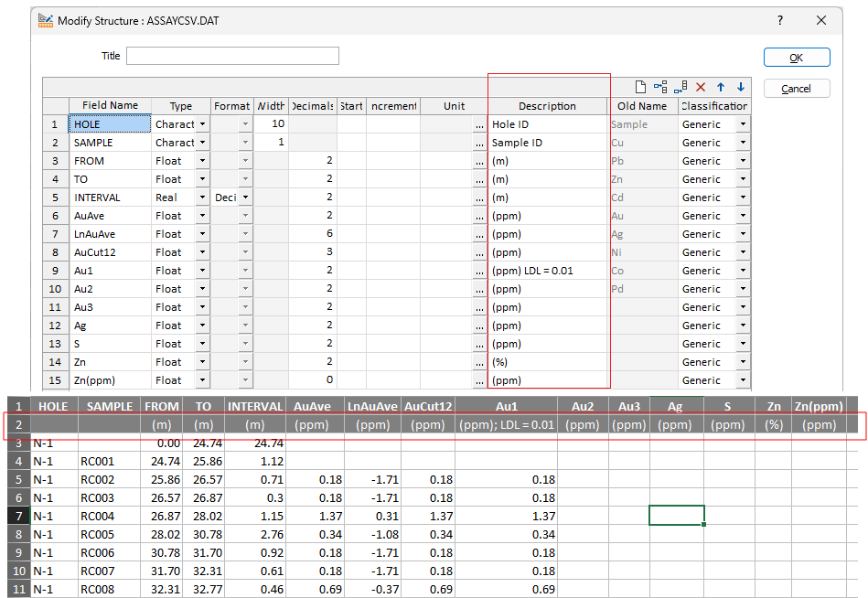This screenshot has height=598, width=868.
Task: Select spreadsheet row header 2
Action: pyautogui.click(x=19, y=425)
